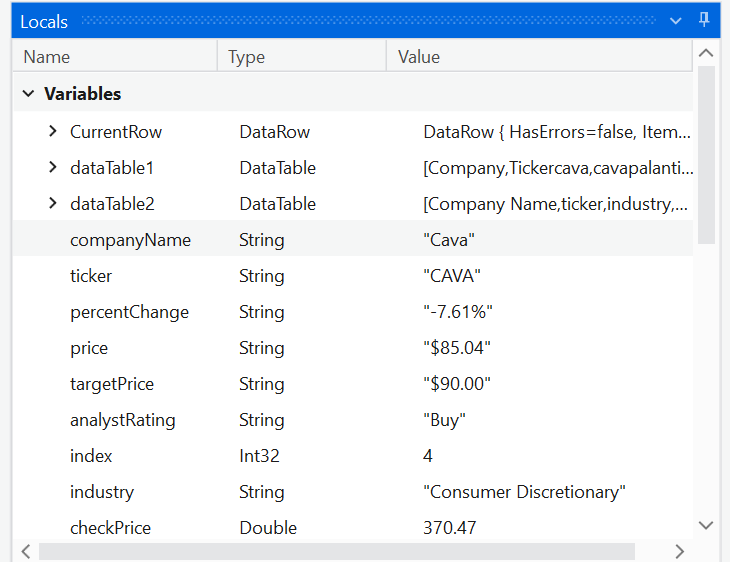730x562 pixels.
Task: Expand the CurrentRow variable
Action: coord(53,131)
